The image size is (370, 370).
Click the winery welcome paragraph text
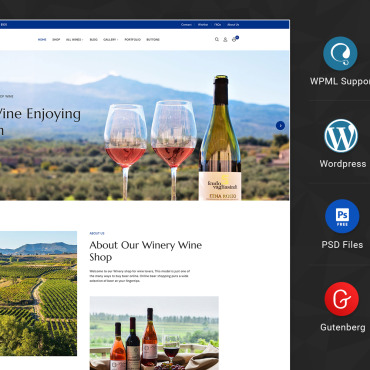pyautogui.click(x=140, y=276)
